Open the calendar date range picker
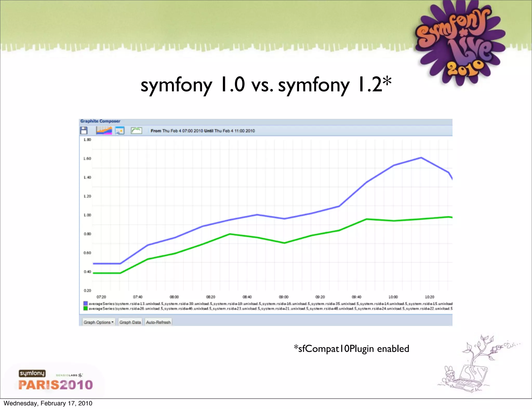The width and height of the screenshot is (532, 409). pyautogui.click(x=120, y=130)
